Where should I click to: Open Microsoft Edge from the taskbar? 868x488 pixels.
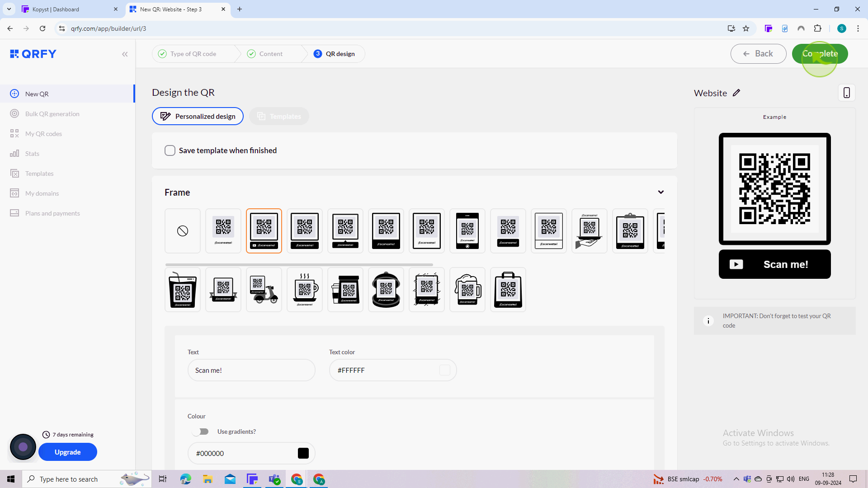coord(185,479)
